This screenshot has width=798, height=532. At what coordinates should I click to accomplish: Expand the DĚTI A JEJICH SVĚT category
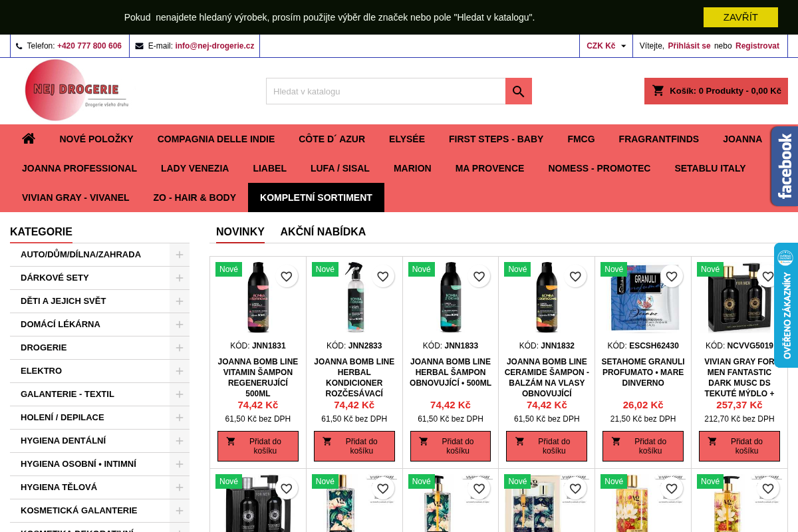coord(180,301)
